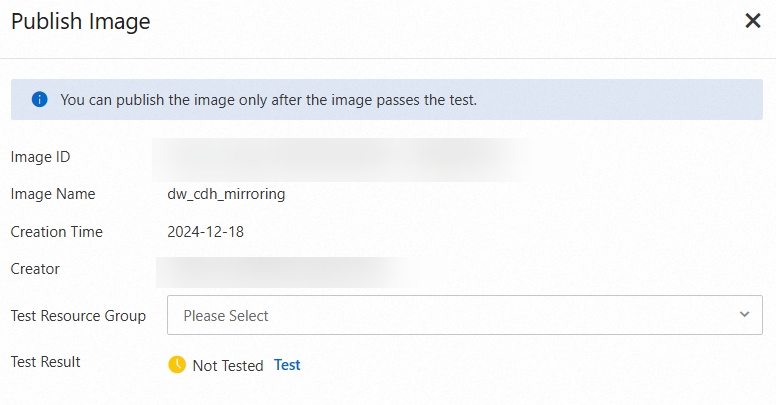Click the blurred Image ID value

click(x=340, y=157)
